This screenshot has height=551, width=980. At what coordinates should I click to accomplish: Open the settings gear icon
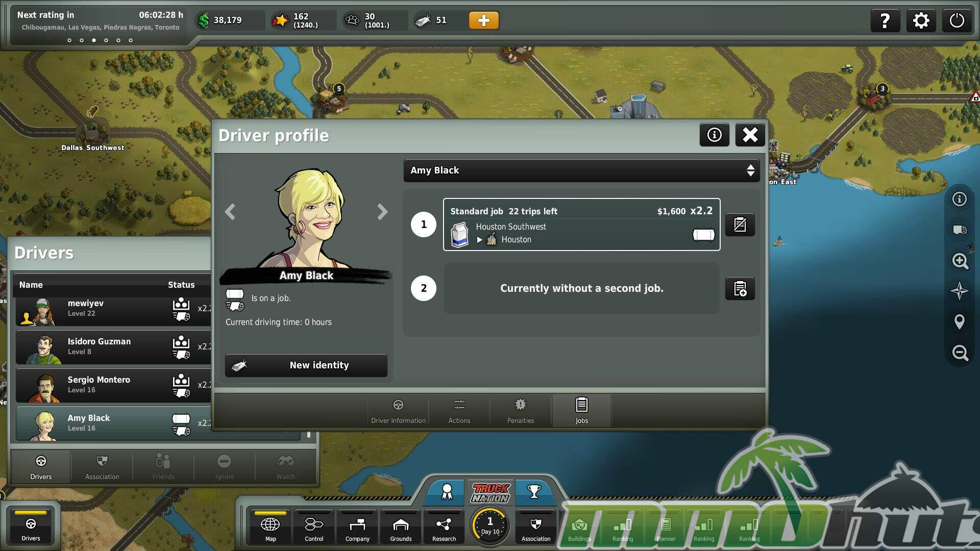click(x=921, y=21)
